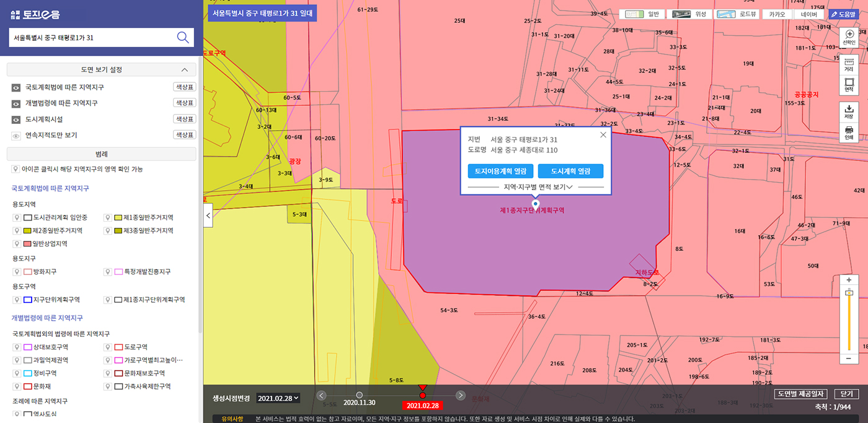The height and width of the screenshot is (423, 868).
Task: Click the 제1종지구단위계획구역 legend label
Action: pyautogui.click(x=154, y=299)
